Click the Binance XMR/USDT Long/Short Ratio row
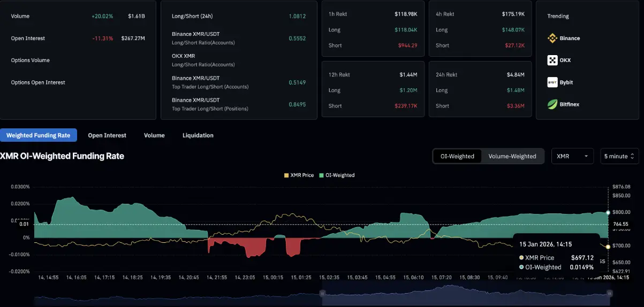The height and width of the screenshot is (307, 644). pos(203,38)
